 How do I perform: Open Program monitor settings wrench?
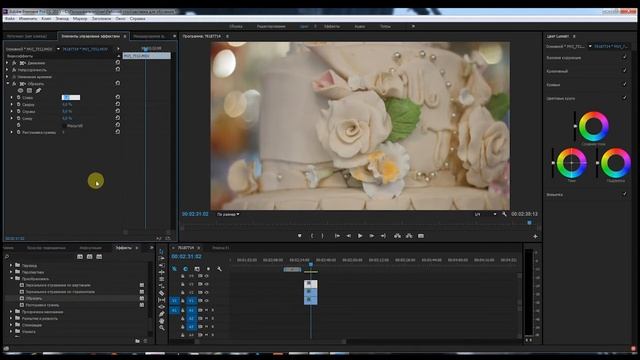[x=504, y=214]
